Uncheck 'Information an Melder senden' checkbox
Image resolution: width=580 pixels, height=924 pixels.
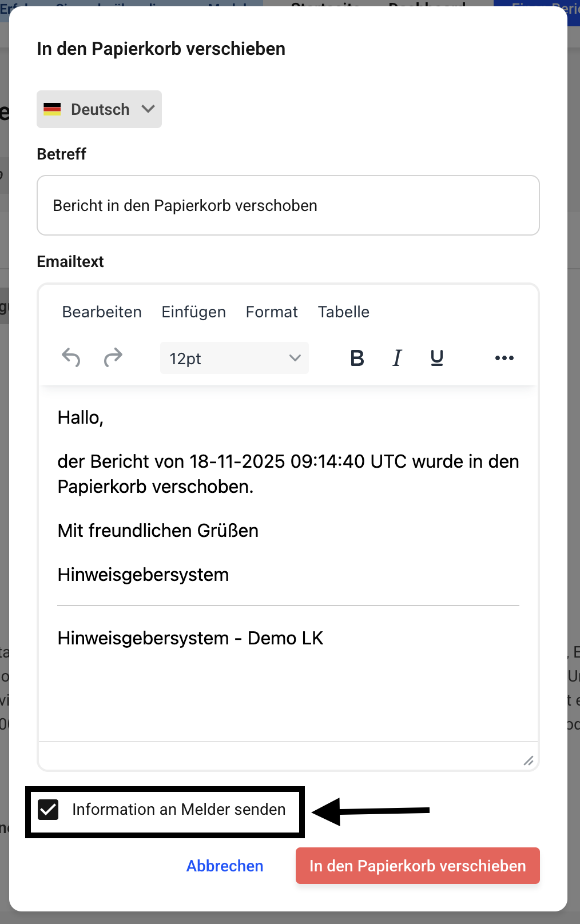pyautogui.click(x=48, y=810)
